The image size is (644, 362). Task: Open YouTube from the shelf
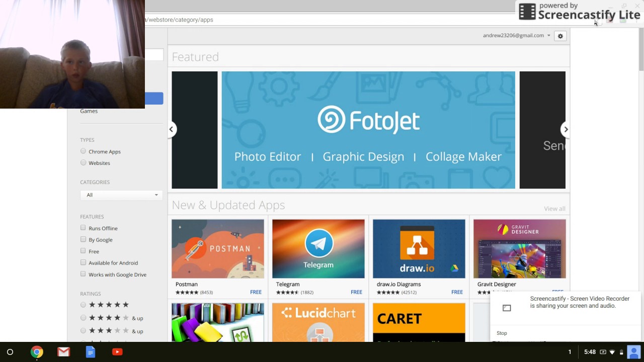pos(117,352)
